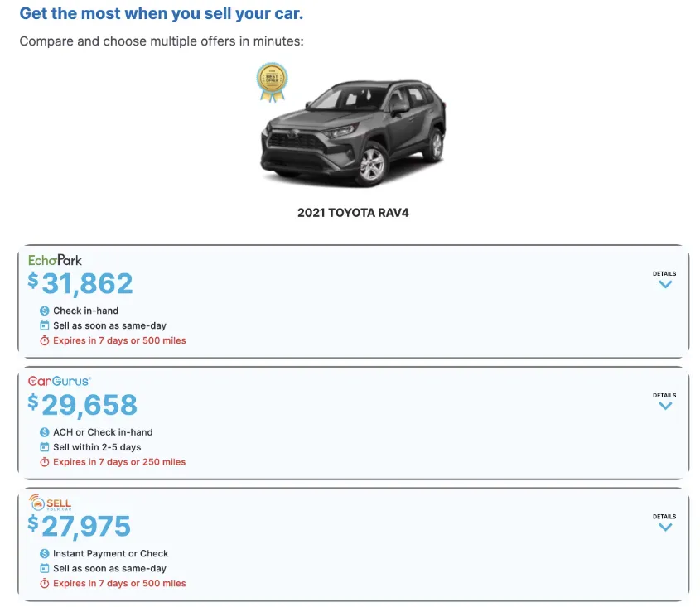Click the dollar icon beside "Check in-hand"
The image size is (700, 607).
coord(44,311)
